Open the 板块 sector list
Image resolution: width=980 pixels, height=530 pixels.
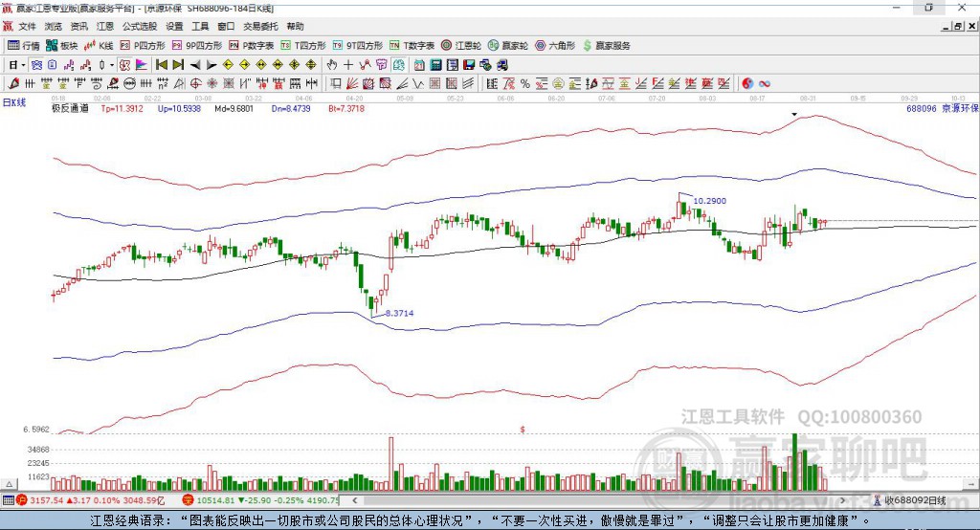click(62, 46)
